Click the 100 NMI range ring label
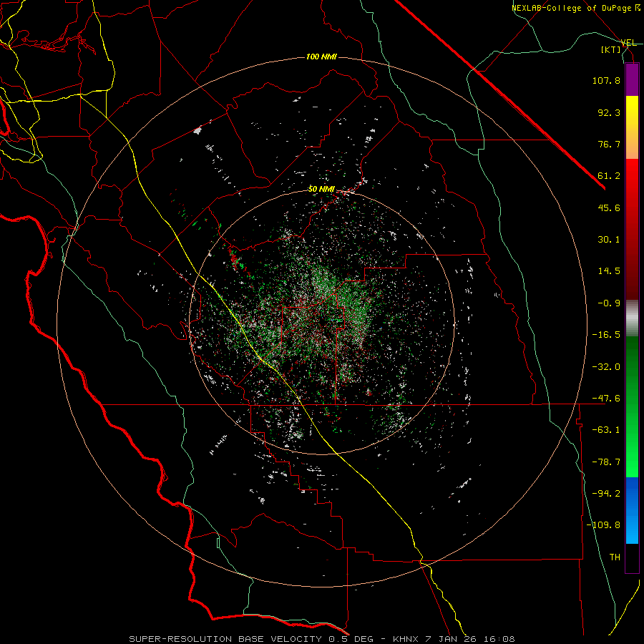Viewport: 644px width, 644px height. [x=321, y=57]
